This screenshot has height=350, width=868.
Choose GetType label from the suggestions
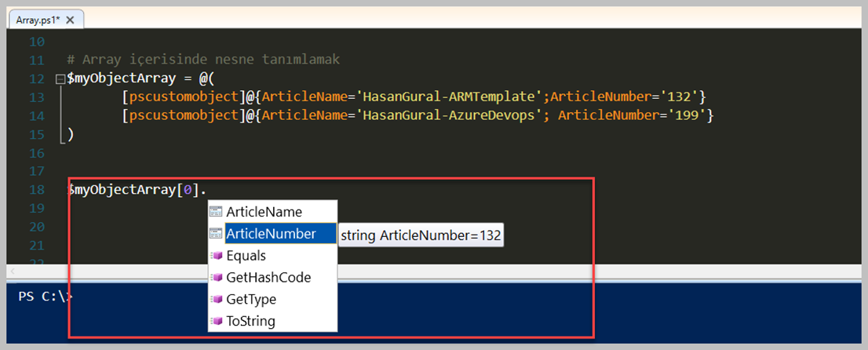251,300
